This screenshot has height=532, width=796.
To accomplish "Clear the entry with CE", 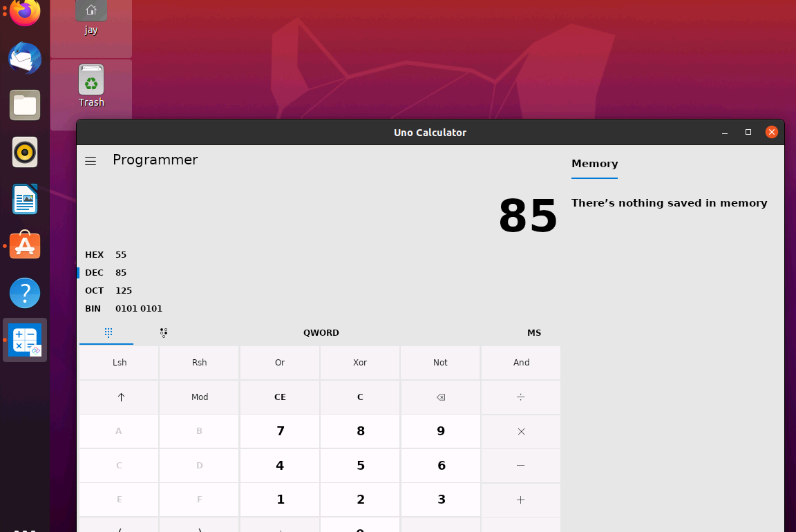I will point(280,397).
